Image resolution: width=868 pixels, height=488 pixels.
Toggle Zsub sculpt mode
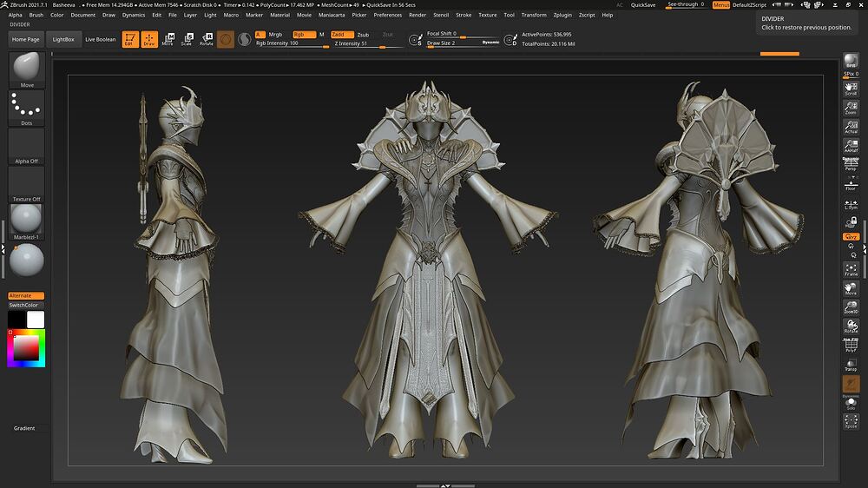363,35
